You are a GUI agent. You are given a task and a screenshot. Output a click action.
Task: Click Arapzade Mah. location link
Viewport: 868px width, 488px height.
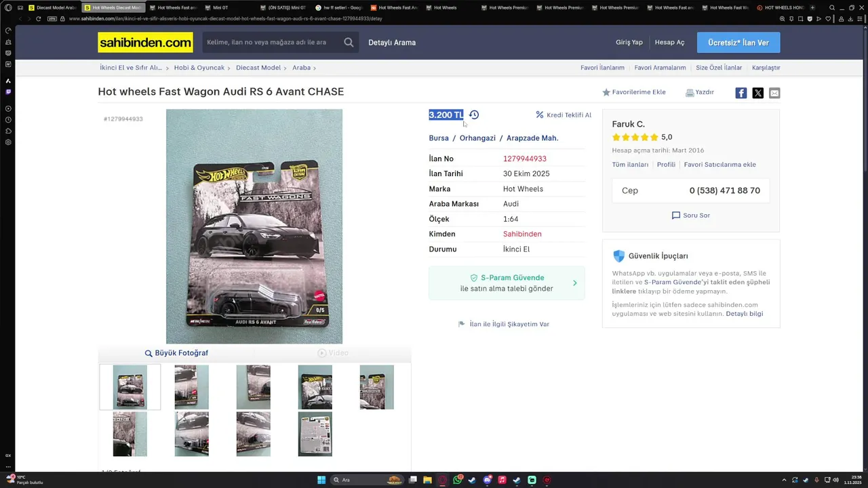coord(532,138)
